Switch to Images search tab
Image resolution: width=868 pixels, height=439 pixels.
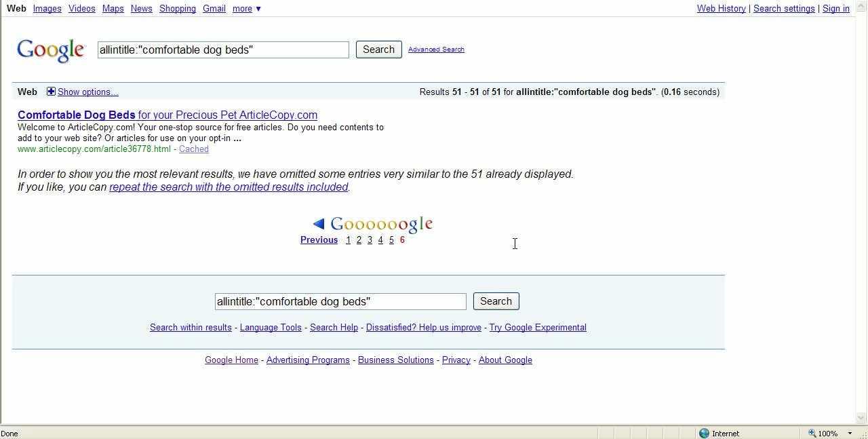click(47, 9)
